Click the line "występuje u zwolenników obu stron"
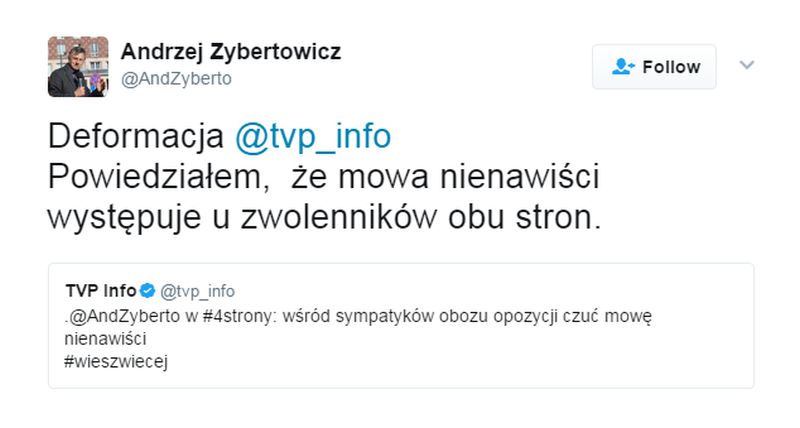 click(x=325, y=217)
